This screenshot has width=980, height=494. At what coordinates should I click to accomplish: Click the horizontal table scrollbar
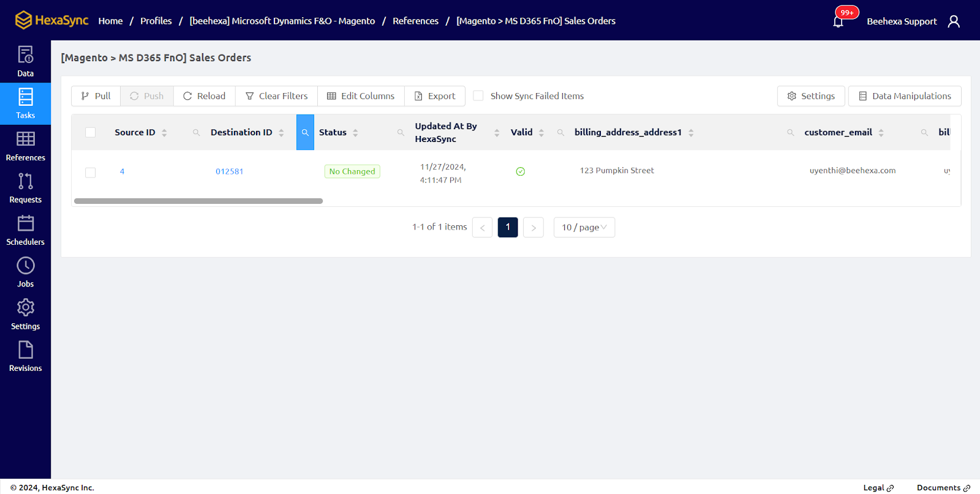(x=198, y=201)
